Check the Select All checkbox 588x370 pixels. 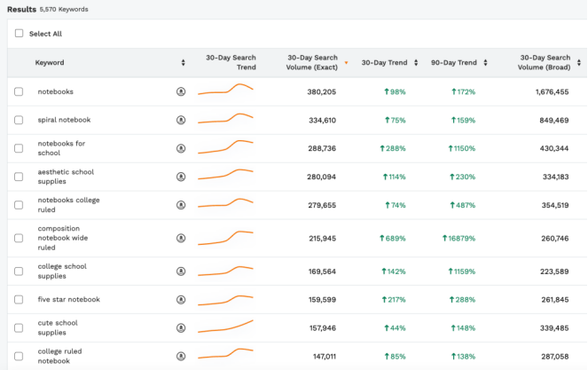click(x=20, y=34)
